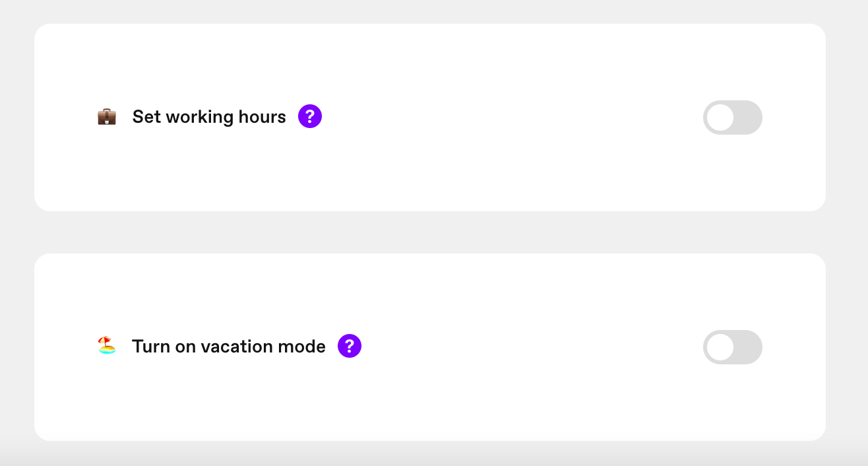868x466 pixels.
Task: Click the shaded bar at the page bottom
Action: pyautogui.click(x=434, y=458)
